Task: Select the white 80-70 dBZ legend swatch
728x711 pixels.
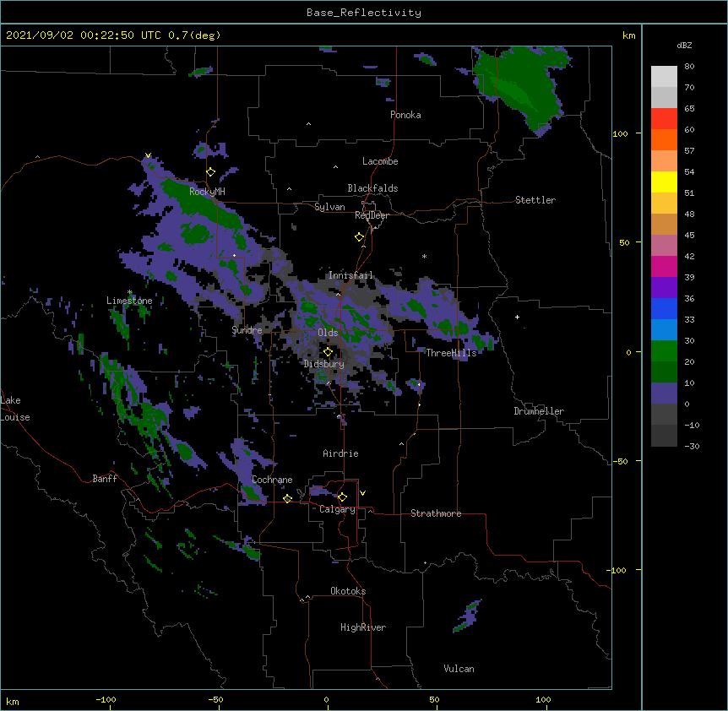Action: point(664,77)
